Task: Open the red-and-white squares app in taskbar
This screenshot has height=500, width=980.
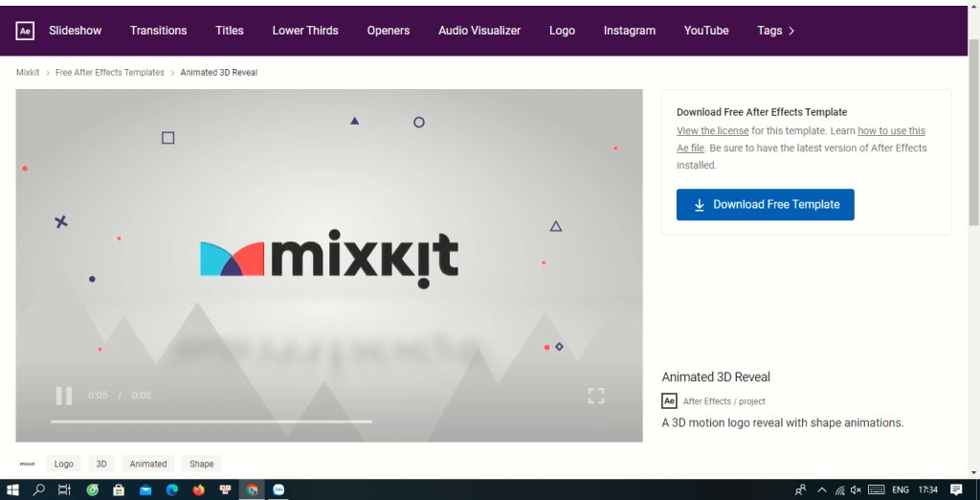Action: pyautogui.click(x=225, y=490)
